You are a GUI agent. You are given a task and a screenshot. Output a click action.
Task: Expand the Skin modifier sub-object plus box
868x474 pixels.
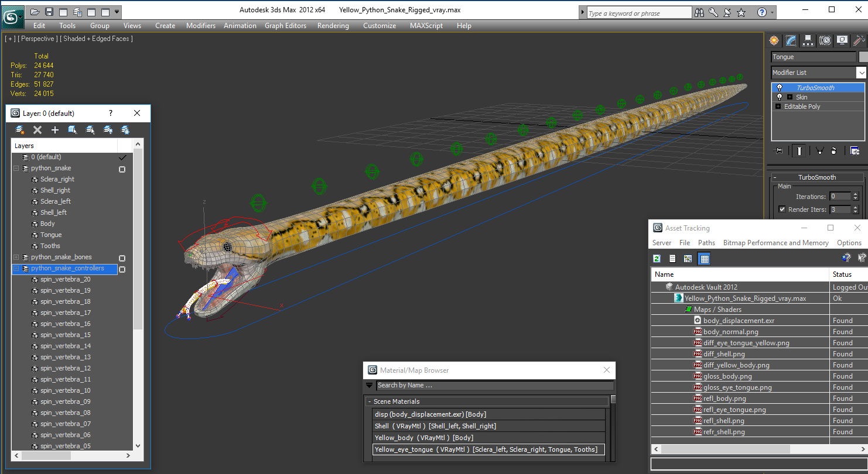pyautogui.click(x=790, y=97)
